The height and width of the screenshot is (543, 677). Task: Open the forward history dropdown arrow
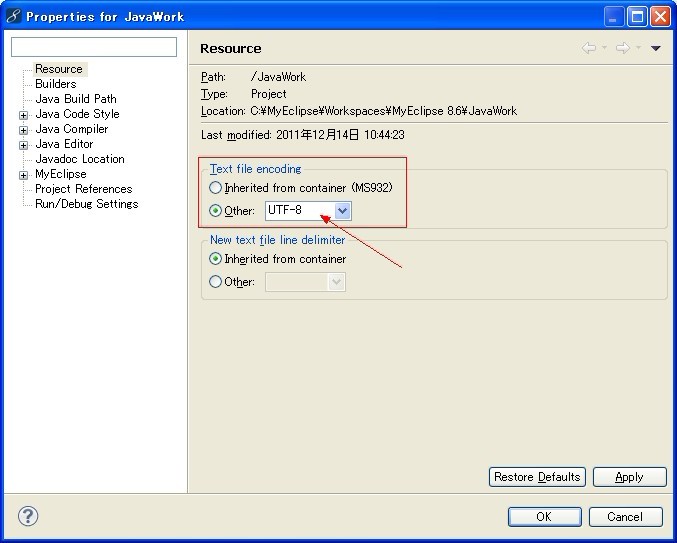[639, 47]
